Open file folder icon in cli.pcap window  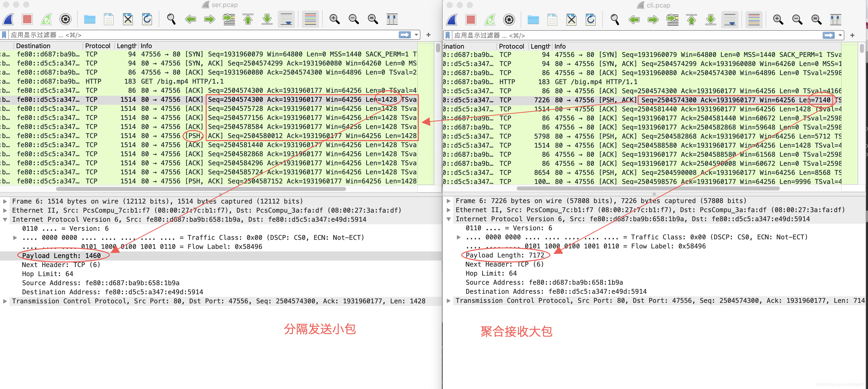[533, 20]
